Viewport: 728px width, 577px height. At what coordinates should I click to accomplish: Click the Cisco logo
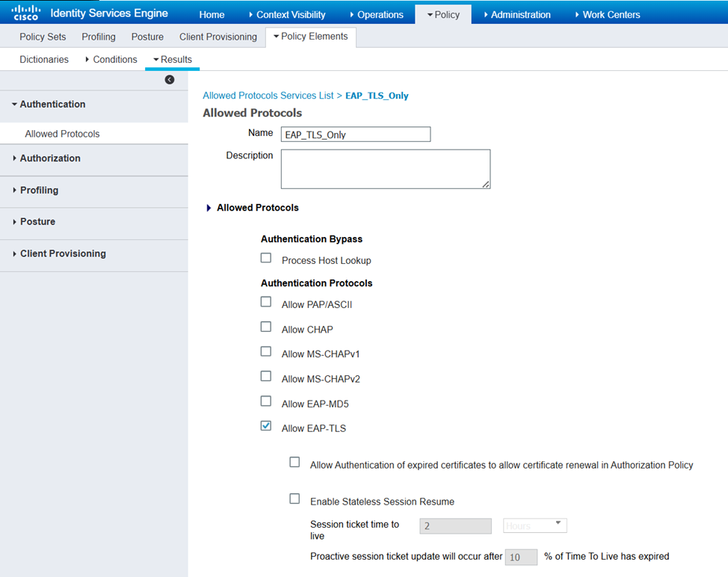pyautogui.click(x=25, y=13)
